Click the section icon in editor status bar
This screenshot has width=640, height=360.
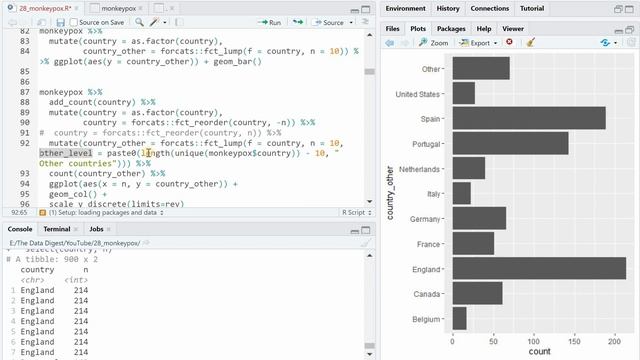[42, 213]
